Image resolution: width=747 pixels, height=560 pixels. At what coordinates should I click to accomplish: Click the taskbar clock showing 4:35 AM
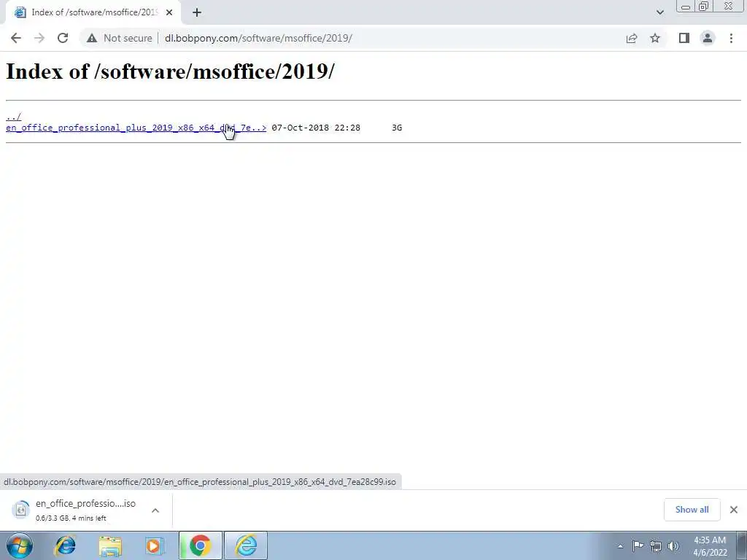pos(710,546)
